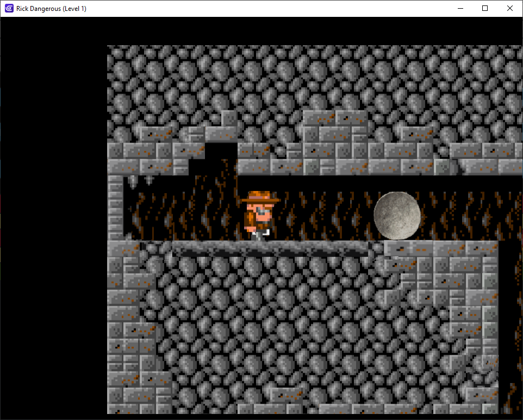Screen dimensions: 523x420
Task: Minimize the Rick Dangerous game window
Action: pyautogui.click(x=460, y=8)
